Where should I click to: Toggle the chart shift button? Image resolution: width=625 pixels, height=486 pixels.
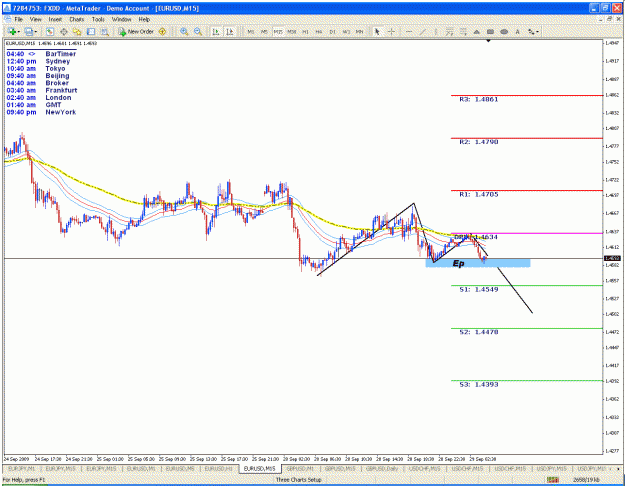point(230,31)
